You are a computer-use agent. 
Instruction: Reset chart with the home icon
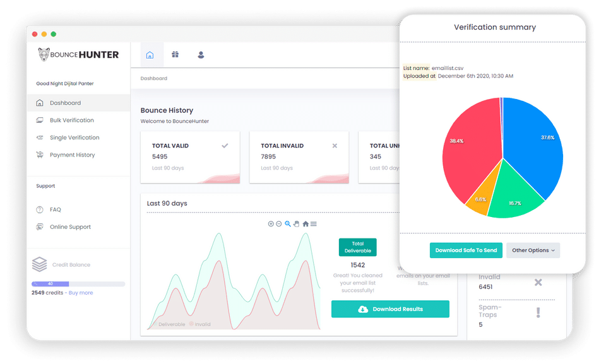point(306,224)
